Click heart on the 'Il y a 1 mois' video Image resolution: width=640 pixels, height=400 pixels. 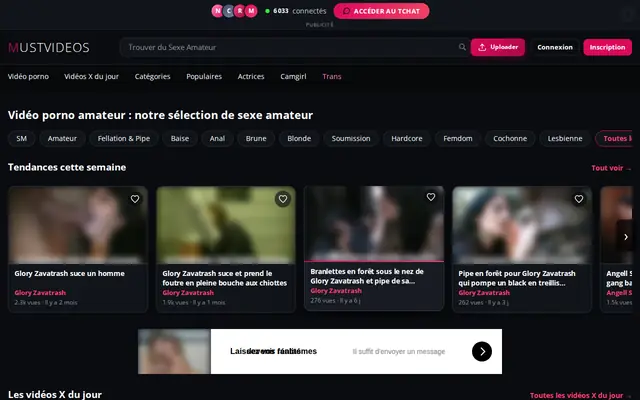tap(283, 199)
